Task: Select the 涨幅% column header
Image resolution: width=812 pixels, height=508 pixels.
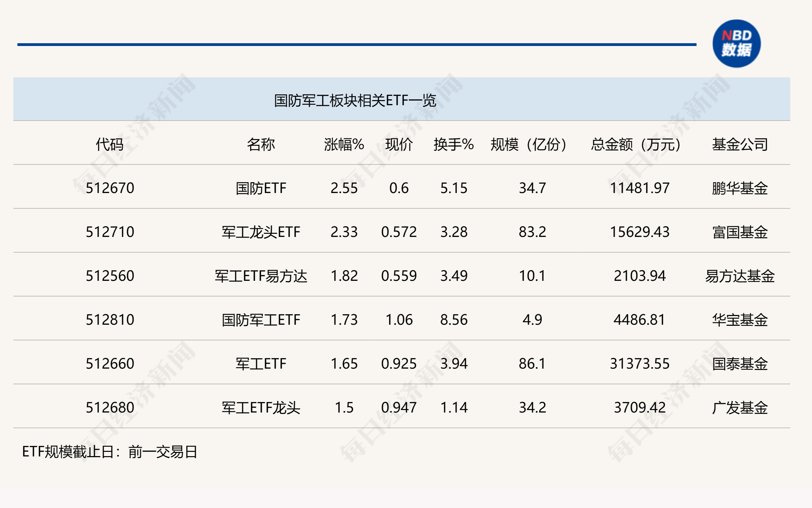Action: [344, 144]
